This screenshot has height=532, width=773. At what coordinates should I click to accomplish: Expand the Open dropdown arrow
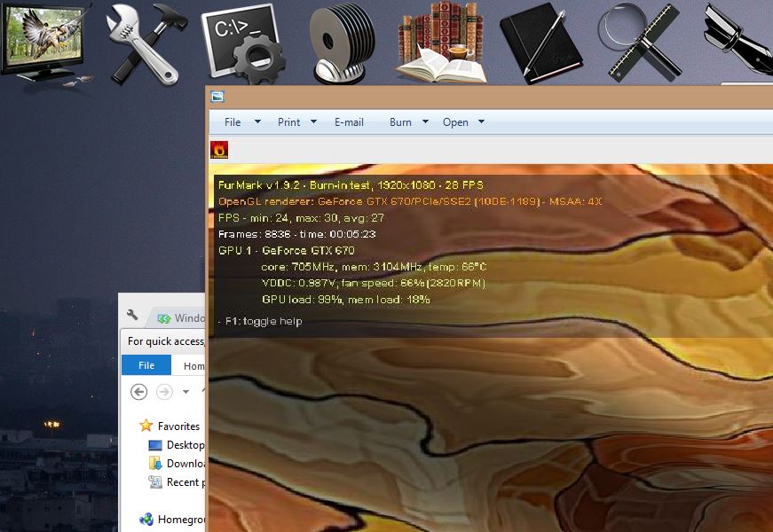(482, 121)
